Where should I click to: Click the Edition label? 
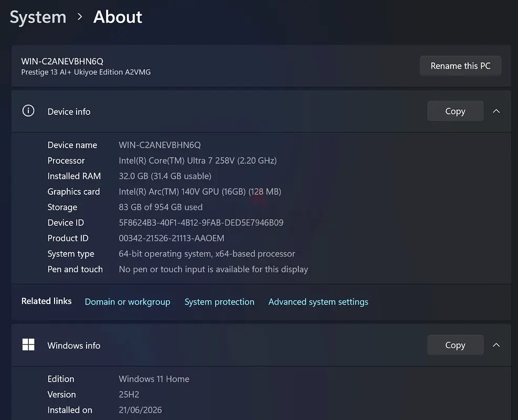click(x=61, y=379)
